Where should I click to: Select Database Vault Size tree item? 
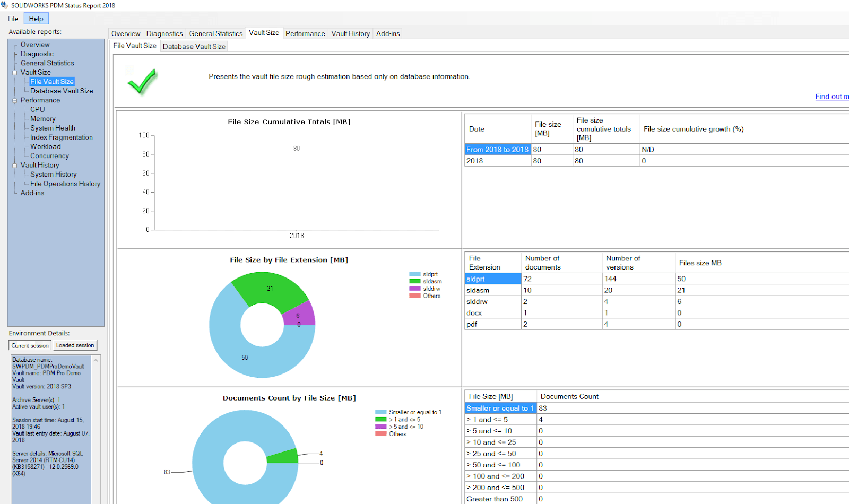coord(62,91)
